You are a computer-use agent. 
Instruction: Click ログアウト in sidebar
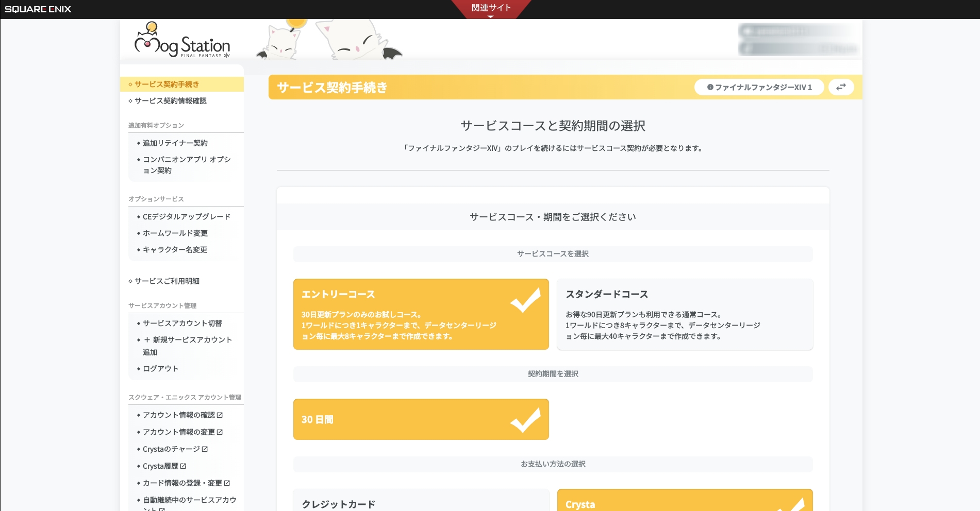(x=160, y=368)
